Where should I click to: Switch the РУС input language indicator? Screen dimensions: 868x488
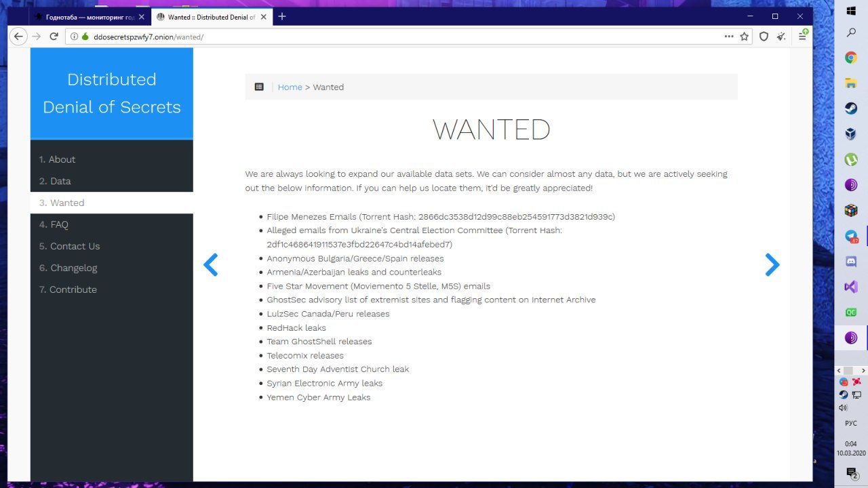tap(851, 423)
